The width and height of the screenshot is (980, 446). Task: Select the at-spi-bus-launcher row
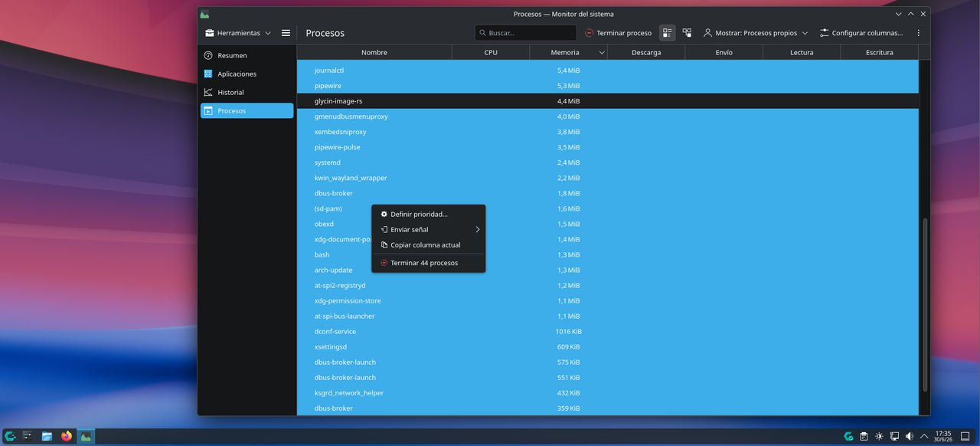point(607,316)
